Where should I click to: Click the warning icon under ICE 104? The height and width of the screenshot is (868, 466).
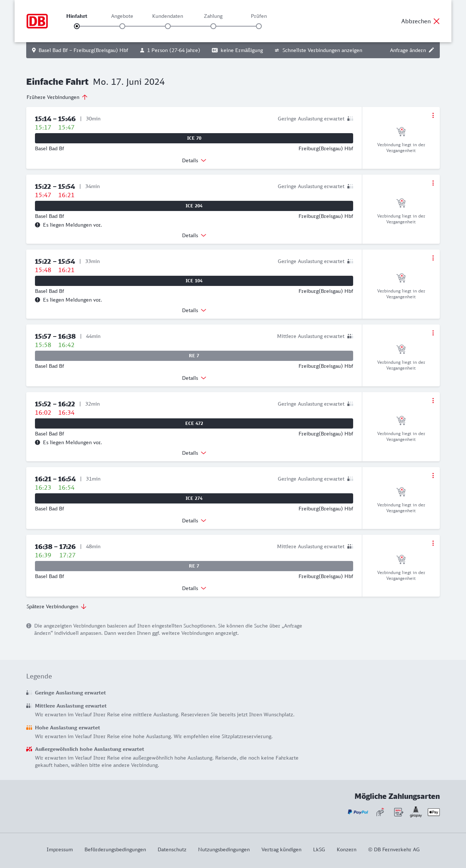pos(37,300)
